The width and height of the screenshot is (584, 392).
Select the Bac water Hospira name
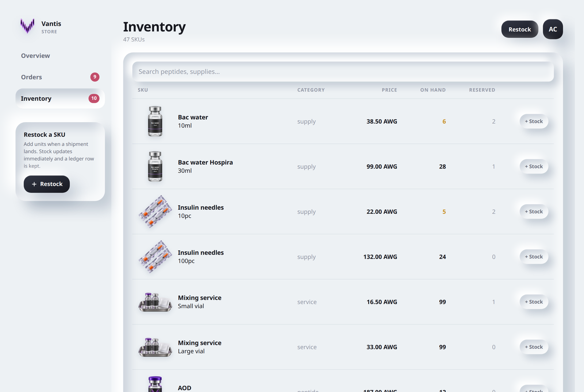[205, 162]
